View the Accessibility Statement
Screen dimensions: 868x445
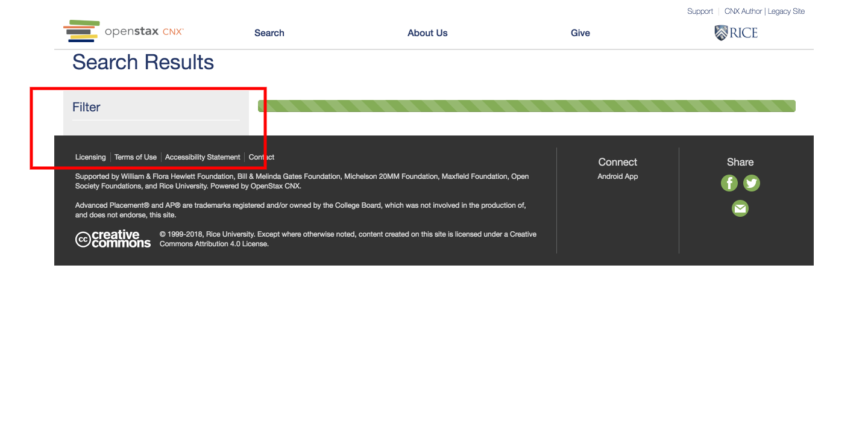tap(203, 157)
